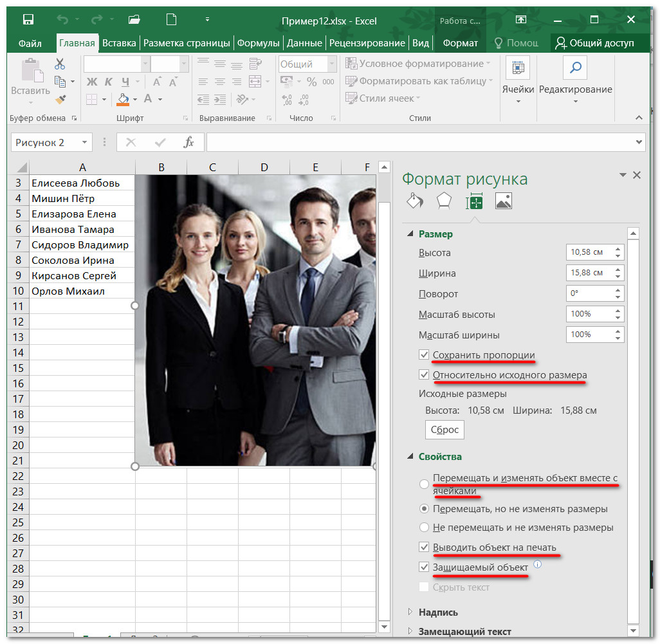Switch to the Picture pane icon
The width and height of the screenshot is (660, 644).
coord(504,201)
